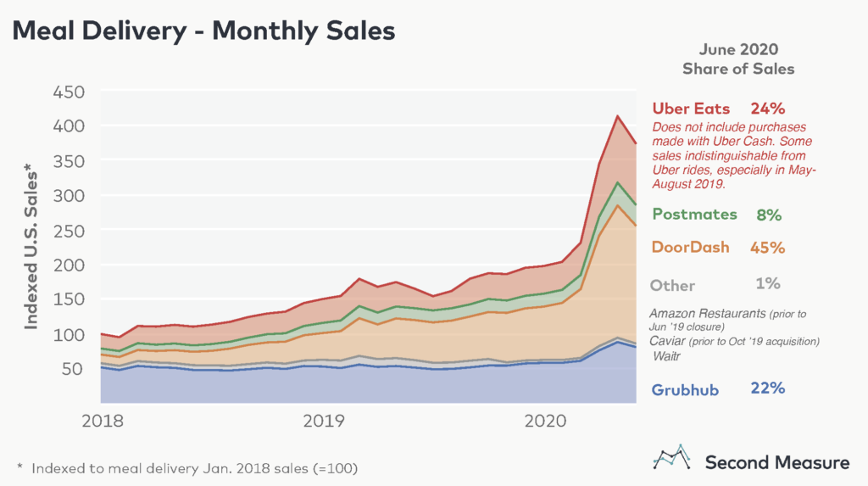868x486 pixels.
Task: Select the Postmates legend label
Action: click(x=694, y=215)
